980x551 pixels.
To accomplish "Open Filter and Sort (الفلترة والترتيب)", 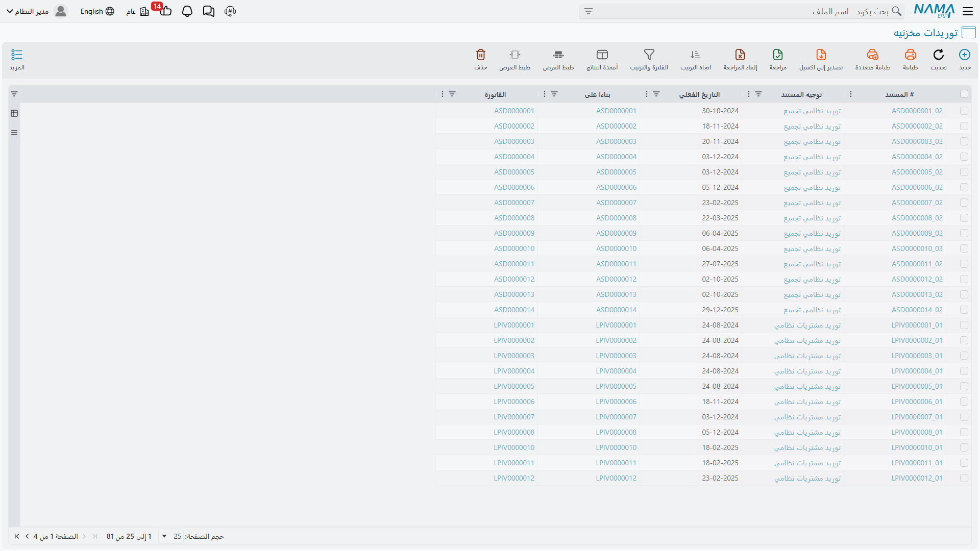I will point(649,55).
